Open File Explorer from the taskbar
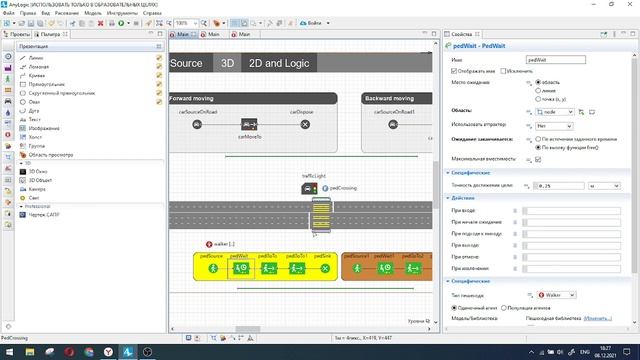The image size is (640, 360). click(30, 352)
